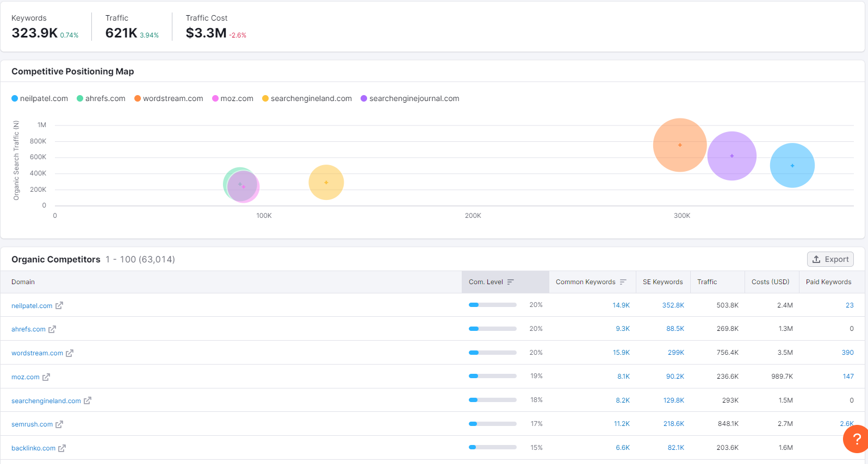Export the organic competitors list
The image size is (868, 464).
[830, 259]
